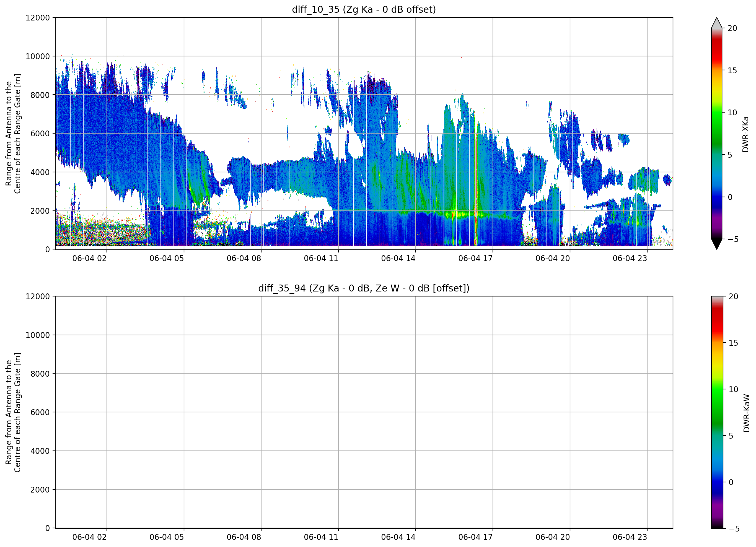Click the 06-04 02 label under bottom plot
756x547 pixels.
pos(89,537)
